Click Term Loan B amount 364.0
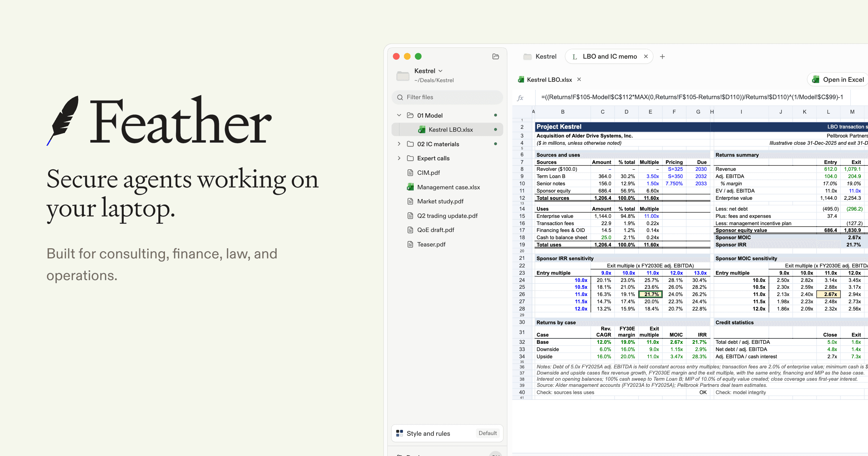 pos(605,176)
